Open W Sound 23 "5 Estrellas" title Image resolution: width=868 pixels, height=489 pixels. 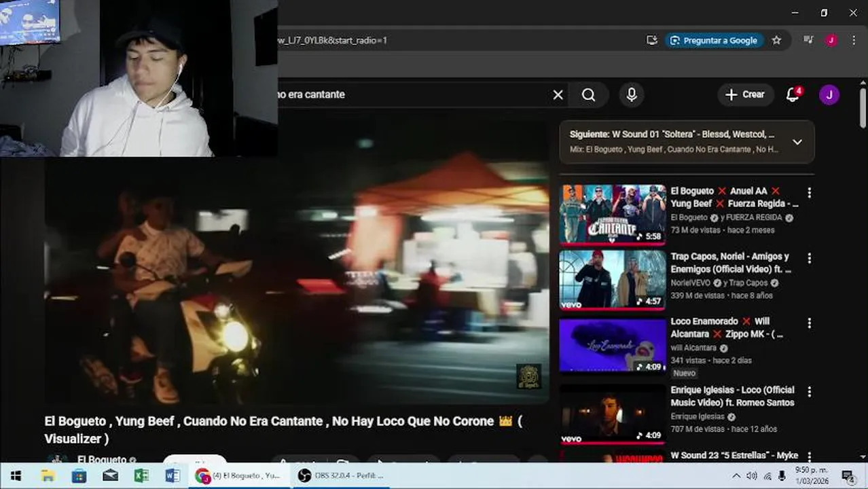pyautogui.click(x=734, y=456)
